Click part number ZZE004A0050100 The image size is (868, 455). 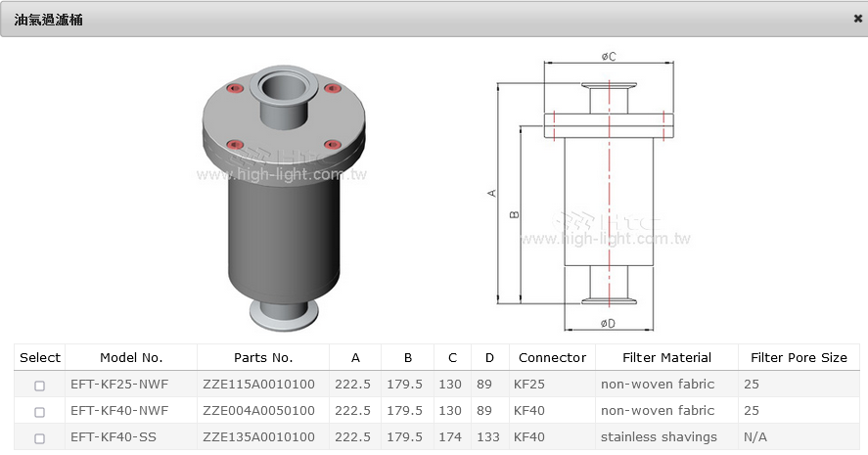click(258, 411)
